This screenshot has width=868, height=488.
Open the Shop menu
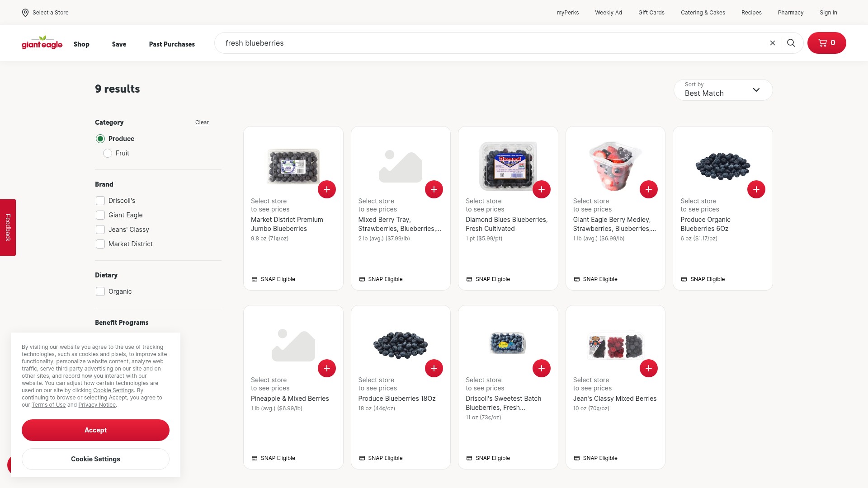click(x=81, y=44)
